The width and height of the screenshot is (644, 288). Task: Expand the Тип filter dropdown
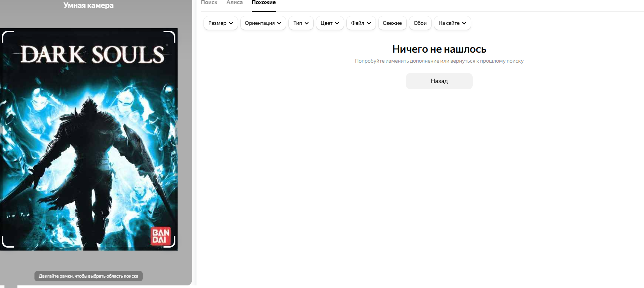click(x=301, y=23)
